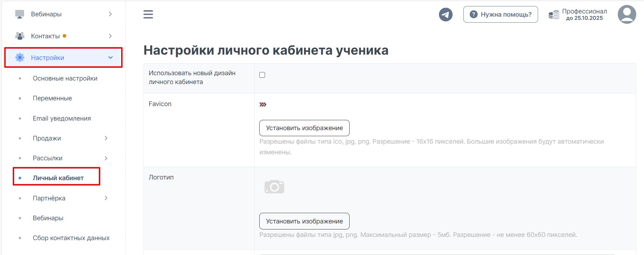Click Установить изображение for Логотип
Image resolution: width=644 pixels, height=255 pixels.
click(304, 221)
